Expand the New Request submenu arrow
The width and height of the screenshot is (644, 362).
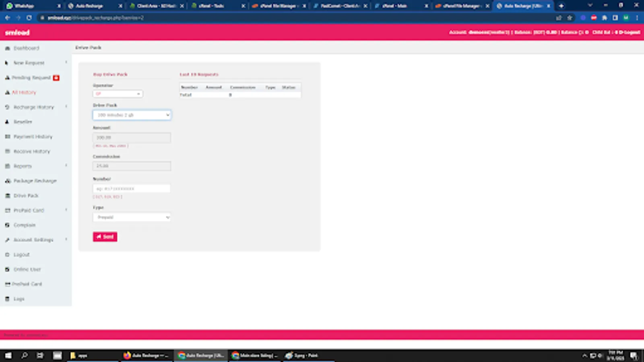(x=66, y=63)
